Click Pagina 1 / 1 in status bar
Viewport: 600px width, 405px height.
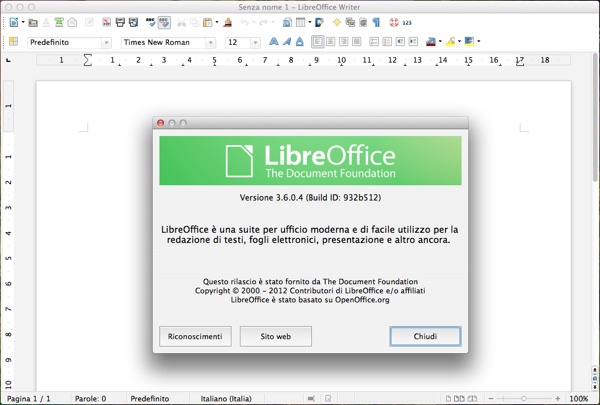tap(29, 398)
